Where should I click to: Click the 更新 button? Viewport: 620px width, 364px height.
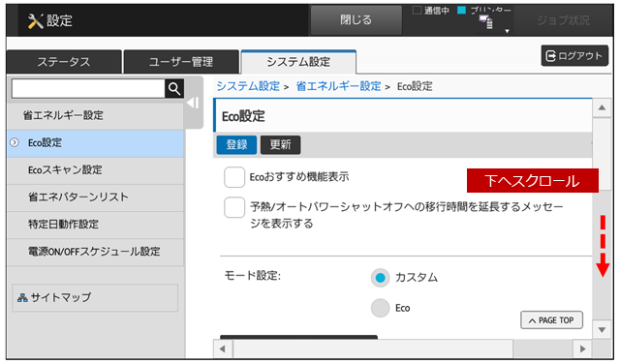(x=280, y=144)
